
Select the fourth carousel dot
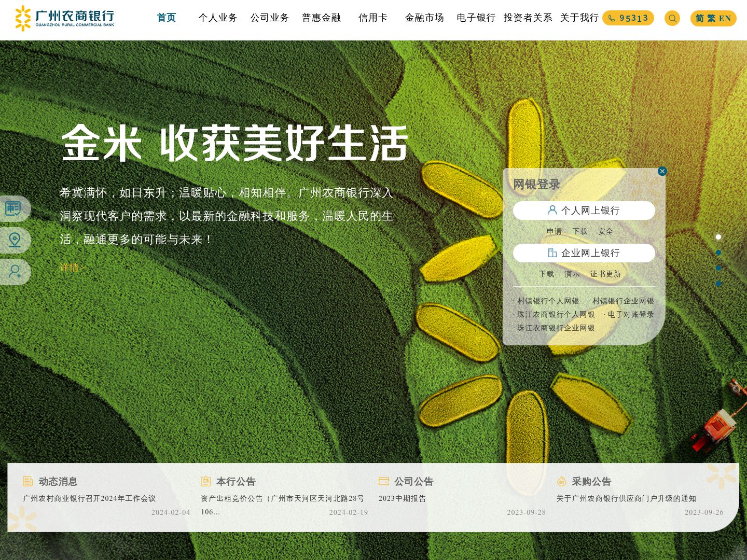(718, 284)
